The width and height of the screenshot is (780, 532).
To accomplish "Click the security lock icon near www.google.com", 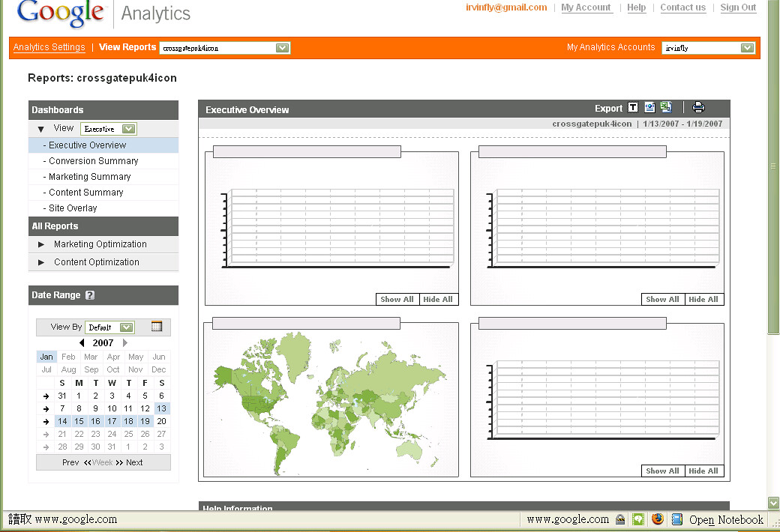I will [620, 519].
